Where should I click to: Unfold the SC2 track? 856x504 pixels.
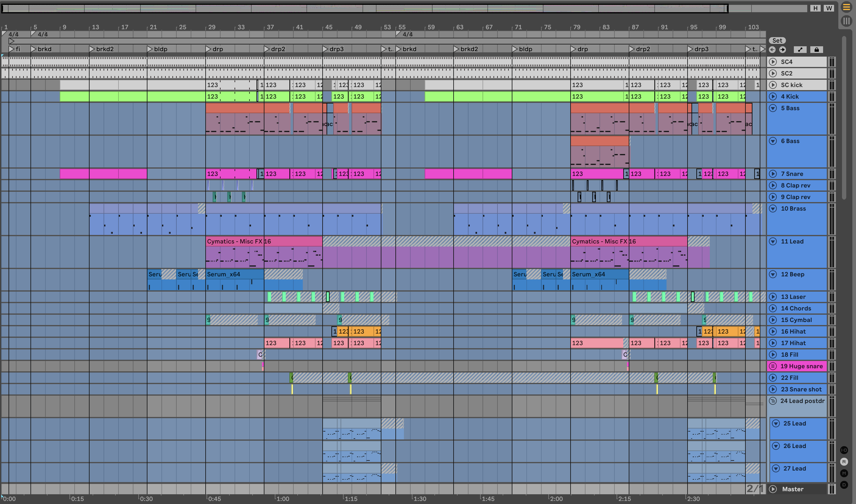click(x=773, y=73)
